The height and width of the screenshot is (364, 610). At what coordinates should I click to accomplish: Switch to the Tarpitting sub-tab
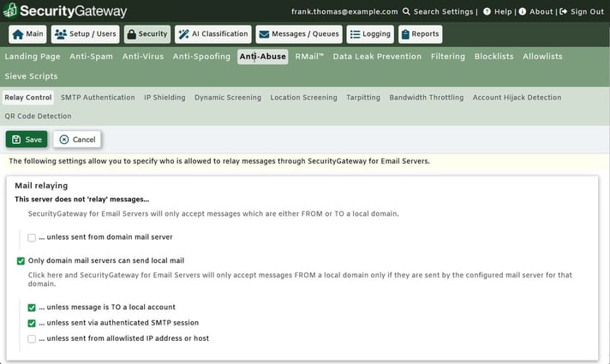tap(363, 98)
